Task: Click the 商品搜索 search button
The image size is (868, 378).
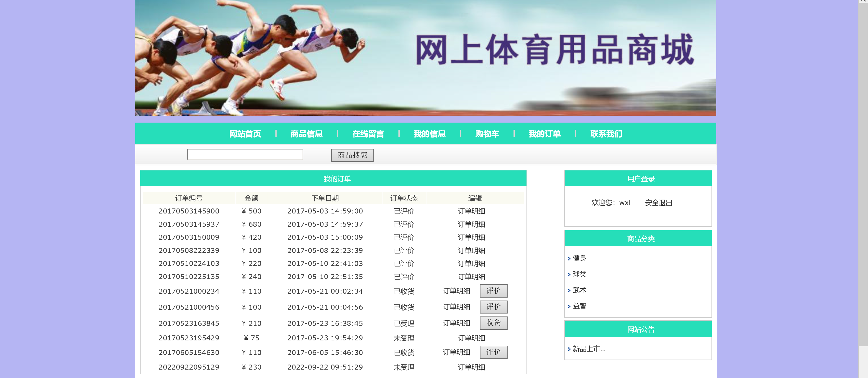Action: pyautogui.click(x=352, y=155)
